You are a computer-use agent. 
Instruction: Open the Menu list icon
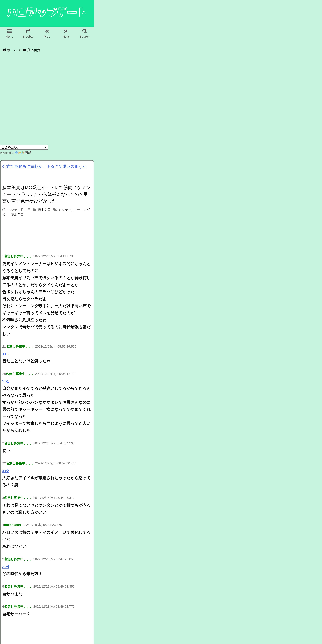tap(9, 31)
